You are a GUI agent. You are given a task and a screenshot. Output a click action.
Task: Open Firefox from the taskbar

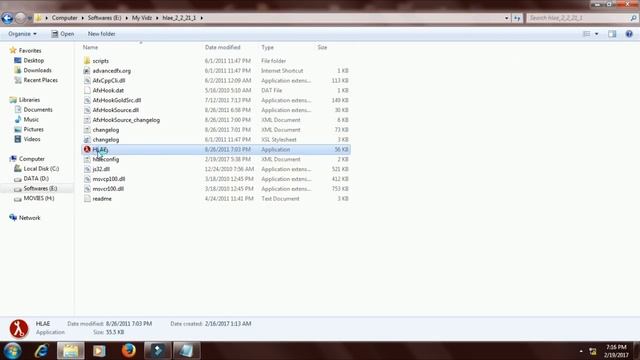pyautogui.click(x=129, y=351)
